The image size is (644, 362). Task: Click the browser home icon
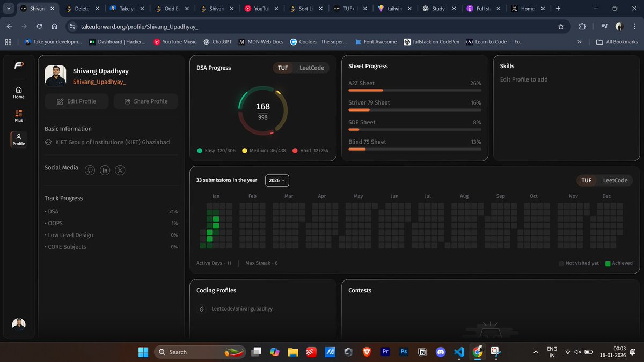(54, 26)
